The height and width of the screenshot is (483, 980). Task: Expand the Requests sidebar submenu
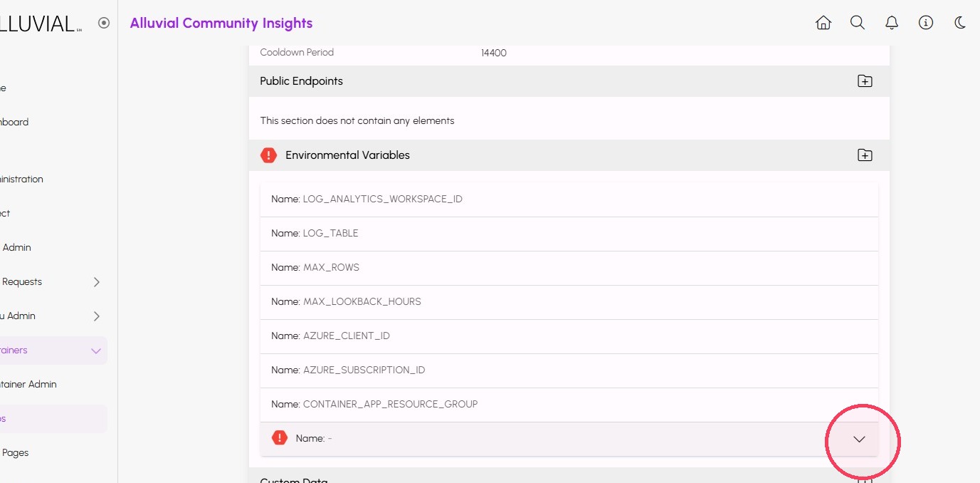[97, 282]
